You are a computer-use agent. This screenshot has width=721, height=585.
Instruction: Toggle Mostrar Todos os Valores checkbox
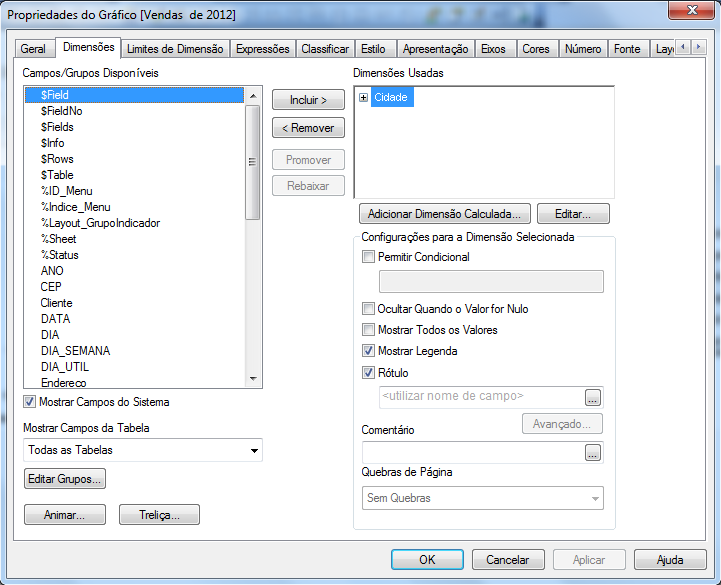[x=368, y=330]
